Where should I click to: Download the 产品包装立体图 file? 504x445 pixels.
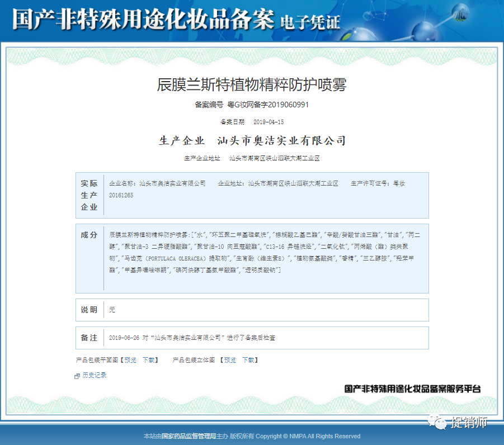pyautogui.click(x=248, y=360)
